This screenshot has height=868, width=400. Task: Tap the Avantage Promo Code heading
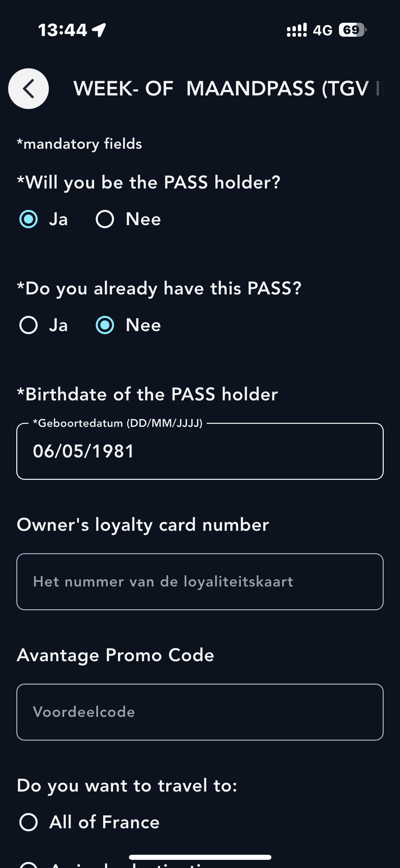pos(115,655)
